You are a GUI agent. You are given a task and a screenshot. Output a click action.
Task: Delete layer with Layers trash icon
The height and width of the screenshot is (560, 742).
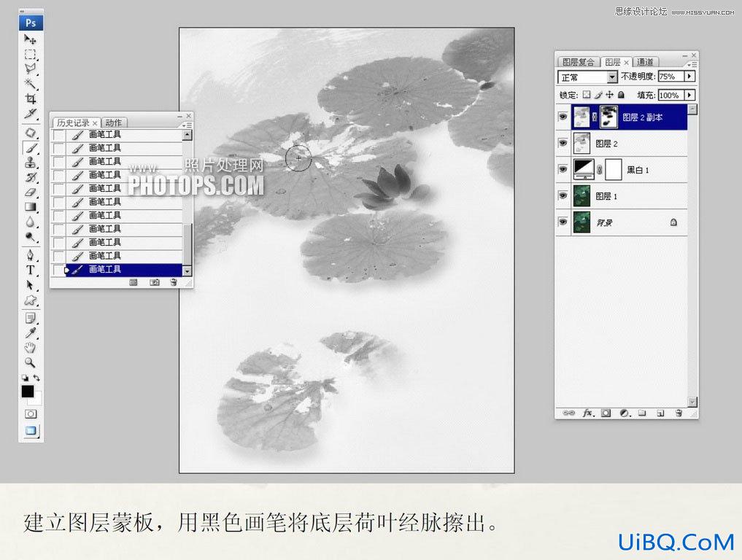click(679, 413)
